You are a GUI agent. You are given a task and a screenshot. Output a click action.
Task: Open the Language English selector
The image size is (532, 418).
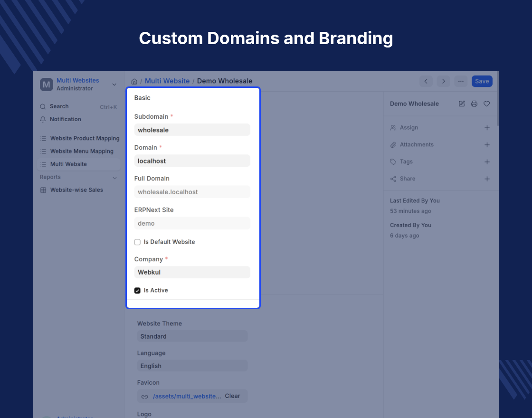pyautogui.click(x=192, y=366)
